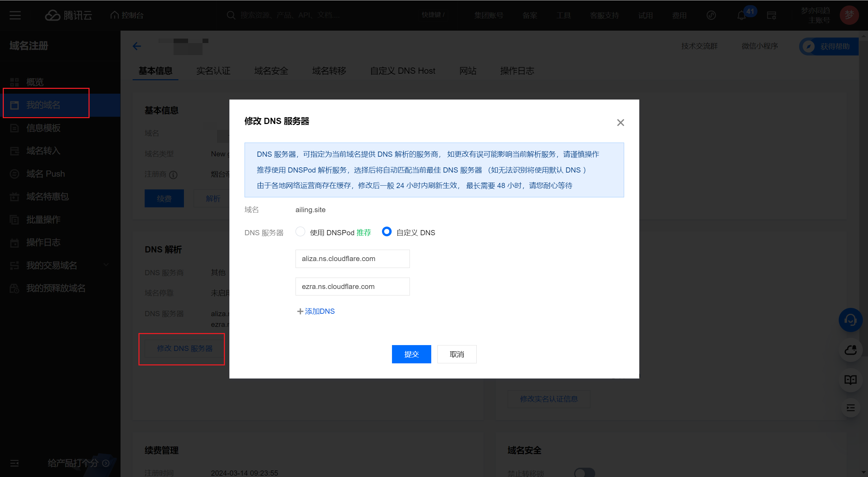The height and width of the screenshot is (477, 868).
Task: Close the 修改 DNS 服务器 dialog
Action: click(621, 123)
